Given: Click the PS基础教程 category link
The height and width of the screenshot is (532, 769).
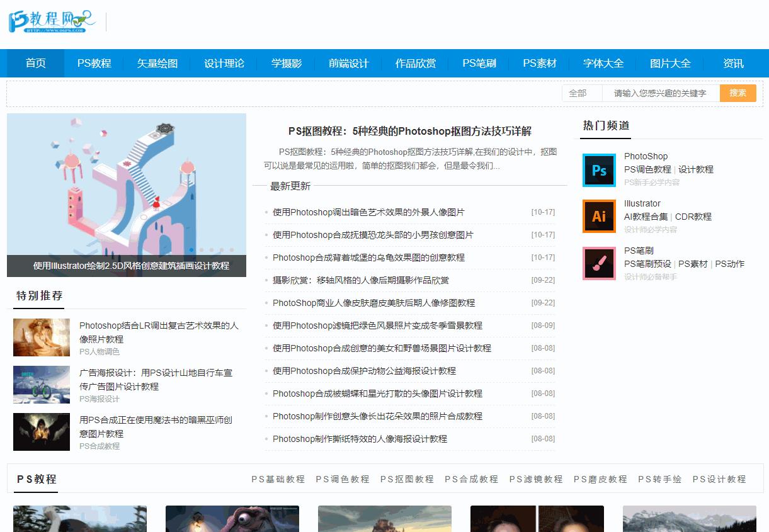Looking at the screenshot, I should [276, 479].
